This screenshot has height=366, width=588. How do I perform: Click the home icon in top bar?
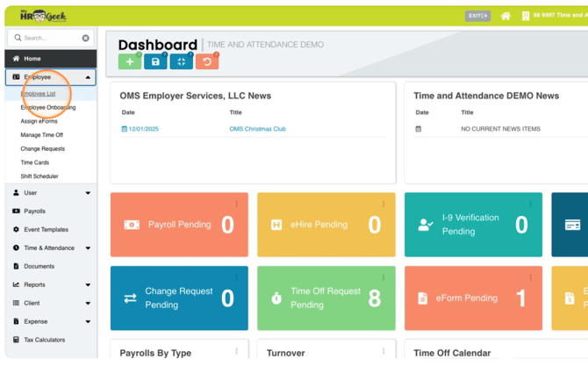[506, 16]
